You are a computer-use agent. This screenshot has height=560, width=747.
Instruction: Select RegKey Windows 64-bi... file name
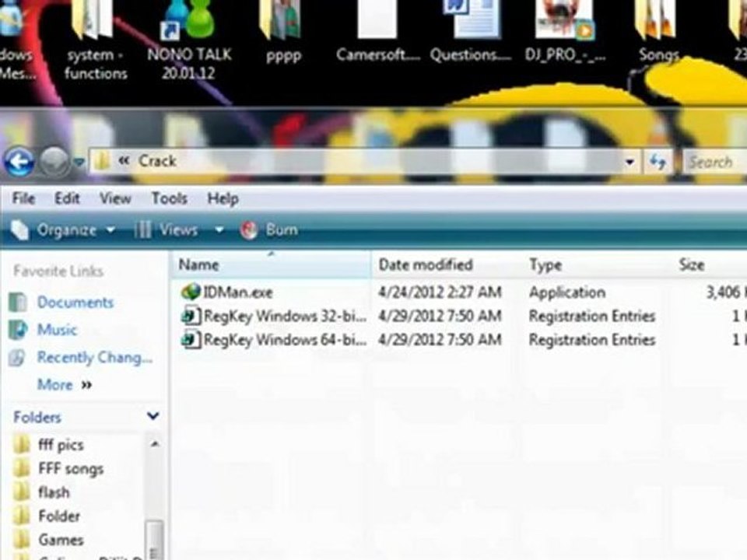285,340
